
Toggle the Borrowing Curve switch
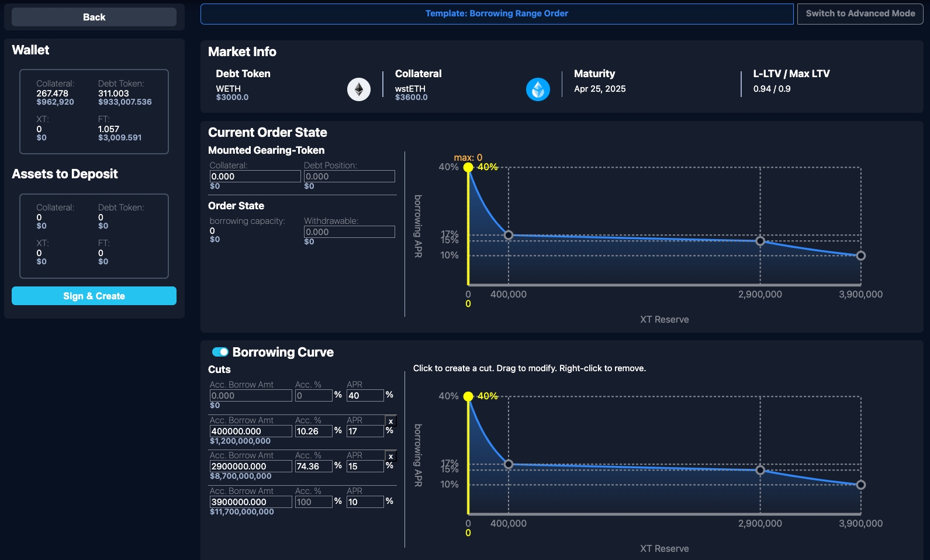(220, 352)
